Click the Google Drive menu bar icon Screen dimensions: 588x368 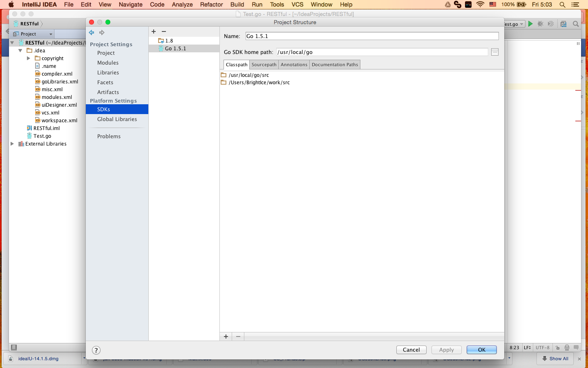448,4
